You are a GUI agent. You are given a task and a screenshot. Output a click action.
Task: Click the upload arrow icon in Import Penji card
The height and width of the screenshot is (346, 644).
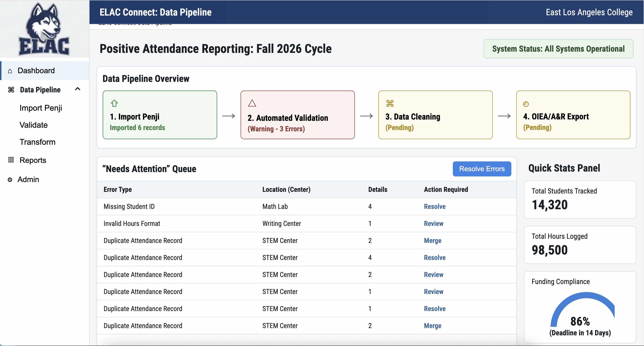114,103
